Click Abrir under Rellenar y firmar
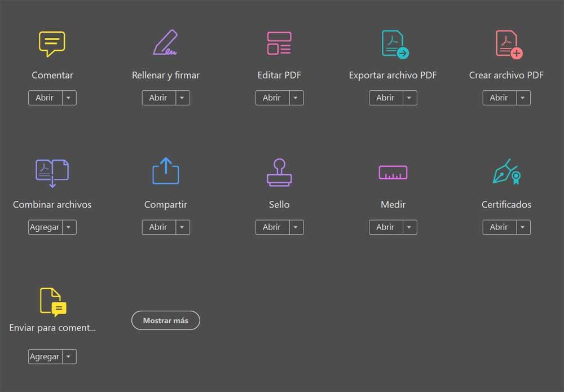The image size is (564, 392). coord(158,98)
